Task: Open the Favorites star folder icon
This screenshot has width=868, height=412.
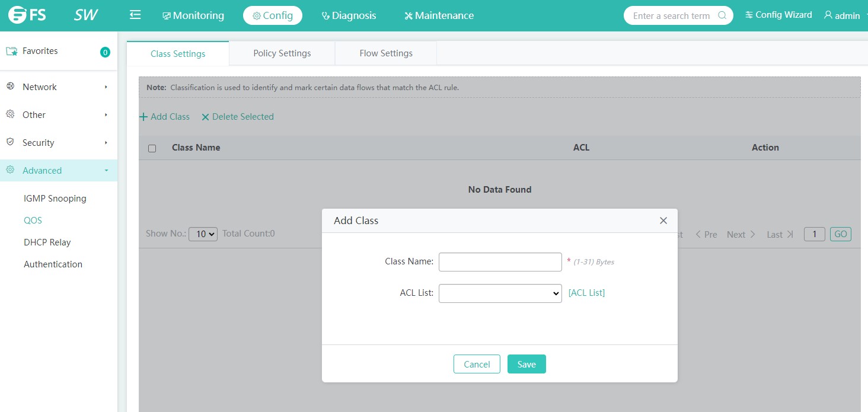Action: click(x=12, y=52)
